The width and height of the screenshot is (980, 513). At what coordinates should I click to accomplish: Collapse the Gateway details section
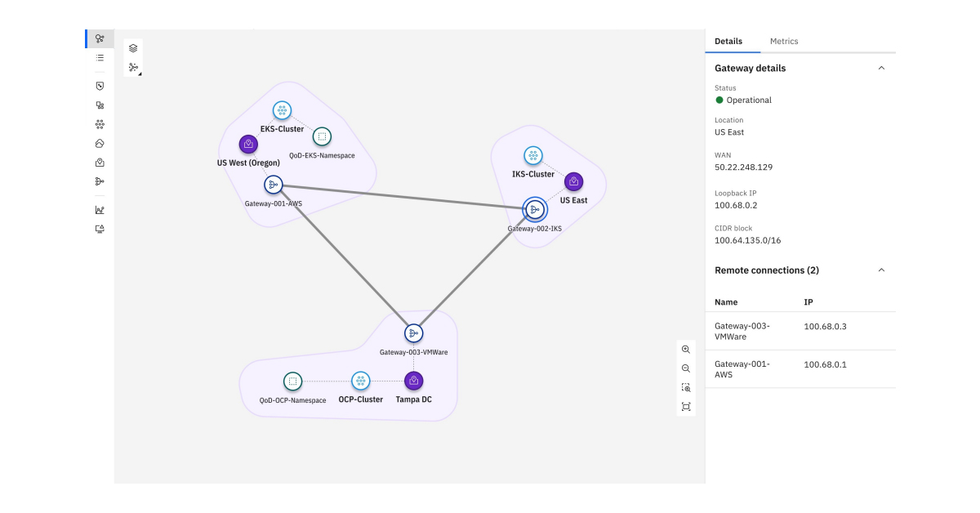pos(880,68)
